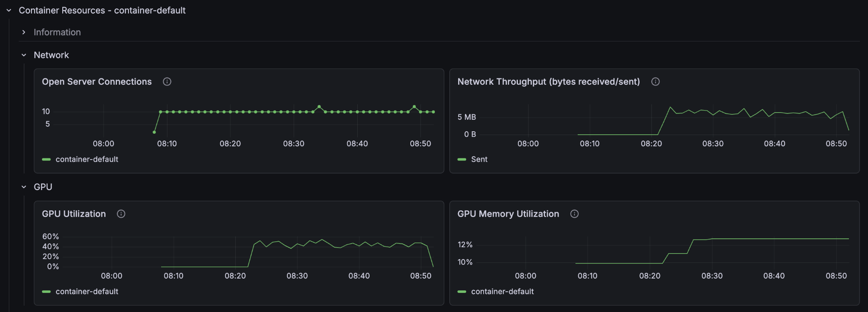
Task: Open info icon for Open Server Connections
Action: [x=167, y=82]
